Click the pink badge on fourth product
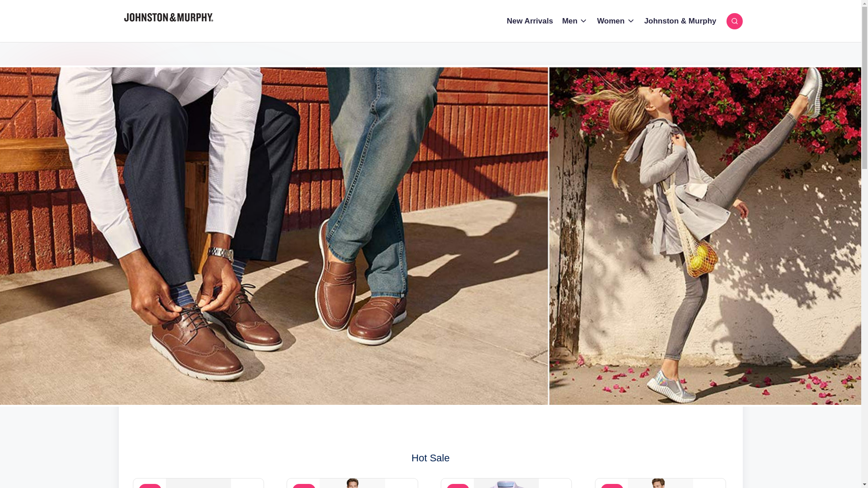Screen dimensions: 868x488 [x=612, y=486]
